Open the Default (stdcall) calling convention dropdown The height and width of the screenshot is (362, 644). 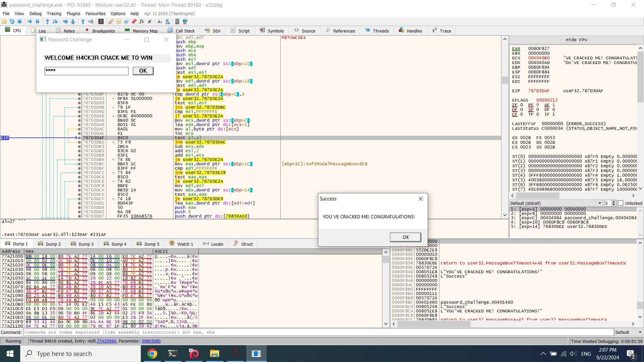(556, 203)
